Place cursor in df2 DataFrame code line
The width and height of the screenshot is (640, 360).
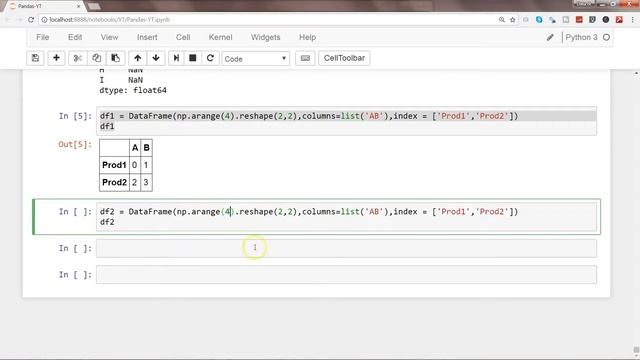[309, 211]
